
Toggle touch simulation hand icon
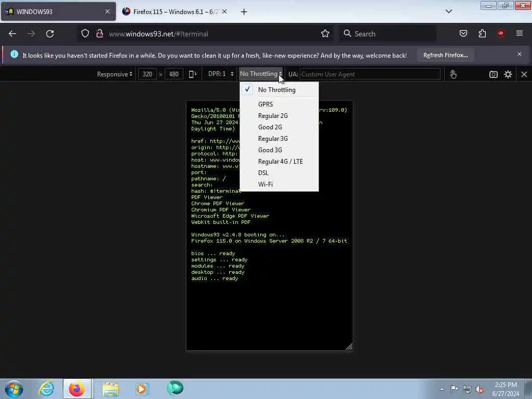pos(453,74)
